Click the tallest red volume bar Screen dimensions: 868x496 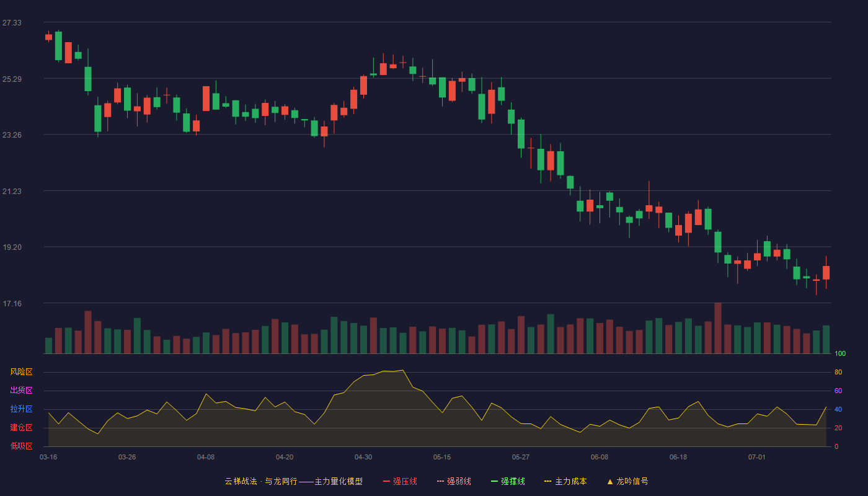718,328
